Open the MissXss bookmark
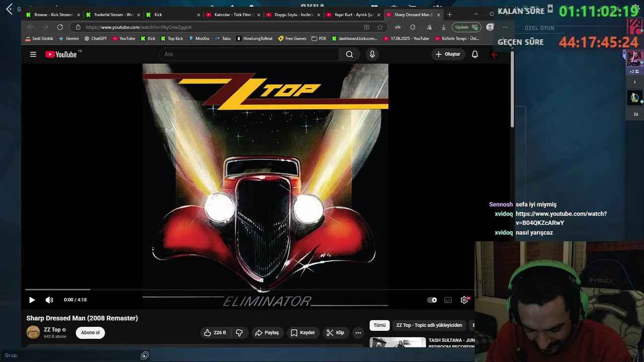The image size is (644, 362). [x=199, y=38]
